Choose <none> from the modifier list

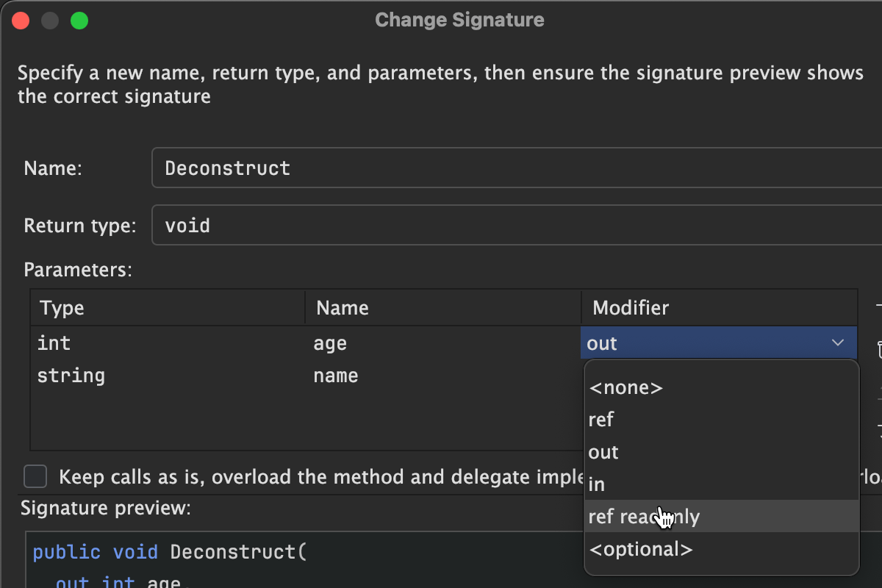(626, 387)
